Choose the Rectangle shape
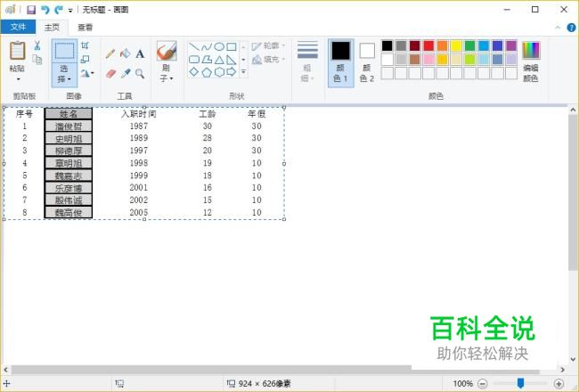Image resolution: width=579 pixels, height=392 pixels. click(232, 47)
